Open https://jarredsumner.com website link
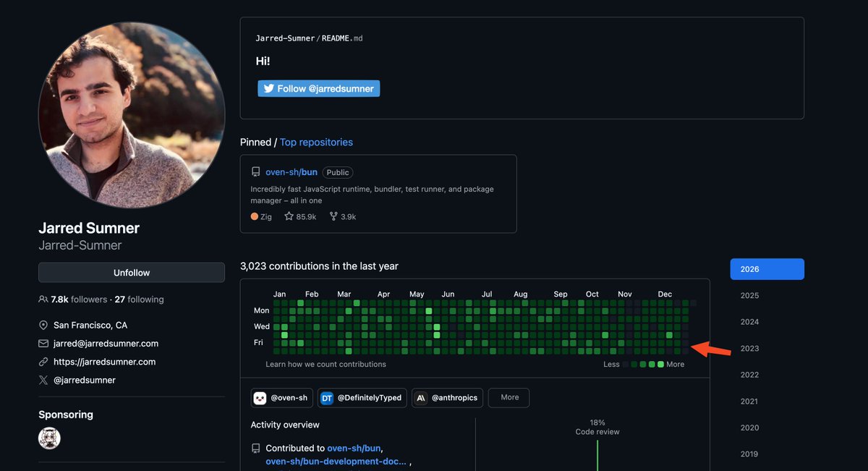The height and width of the screenshot is (471, 868). pyautogui.click(x=104, y=362)
